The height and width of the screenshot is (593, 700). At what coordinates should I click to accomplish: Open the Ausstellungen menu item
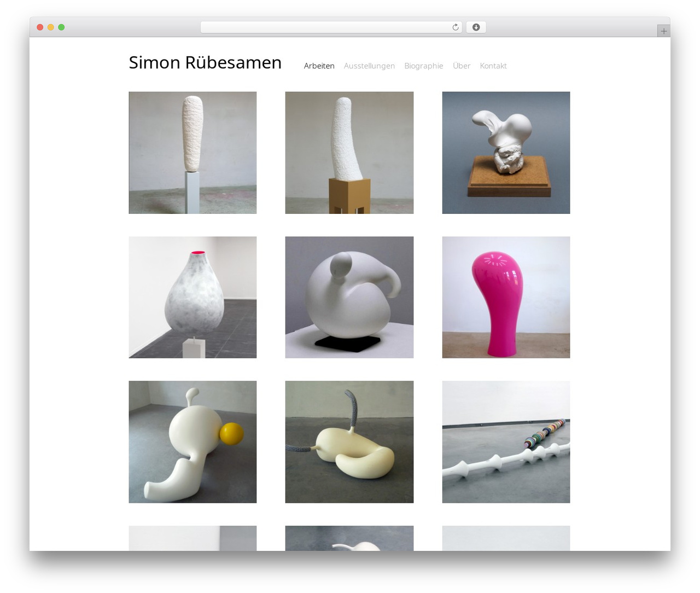click(369, 66)
